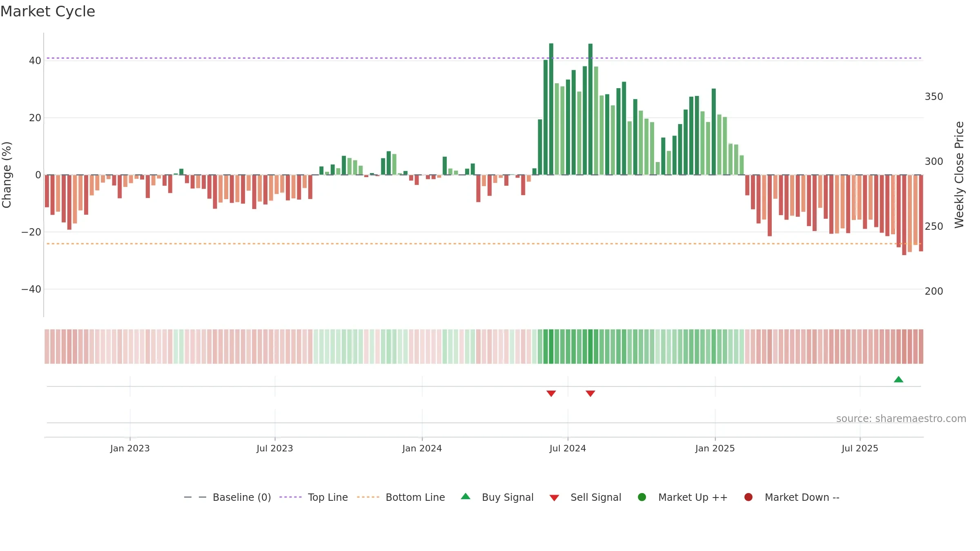Click the 350 tick on right axis
The width and height of the screenshot is (980, 551).
tap(934, 97)
